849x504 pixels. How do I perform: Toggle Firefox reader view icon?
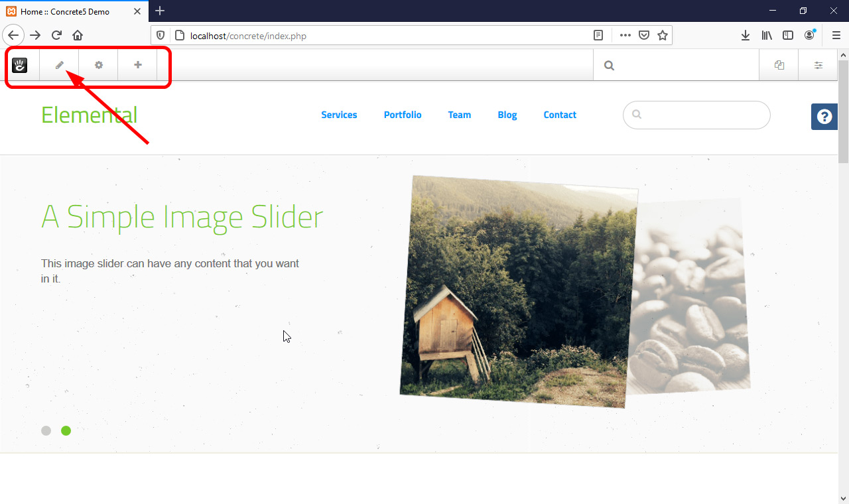598,36
